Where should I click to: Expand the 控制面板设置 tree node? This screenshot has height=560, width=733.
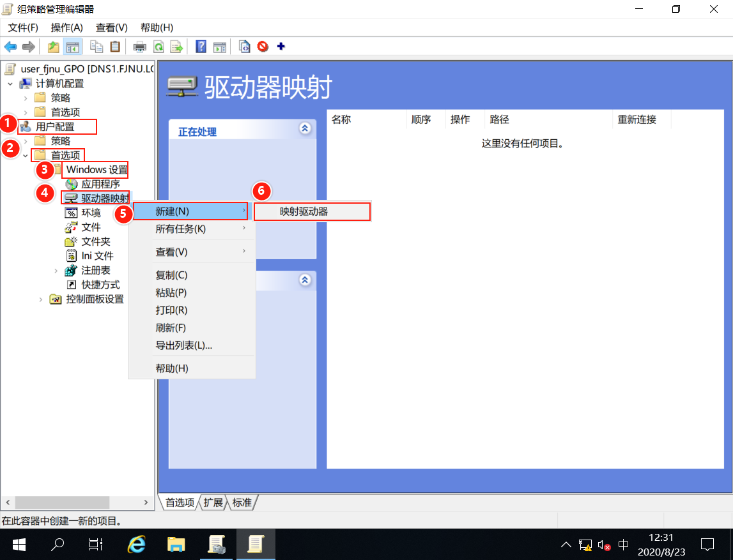click(x=40, y=299)
